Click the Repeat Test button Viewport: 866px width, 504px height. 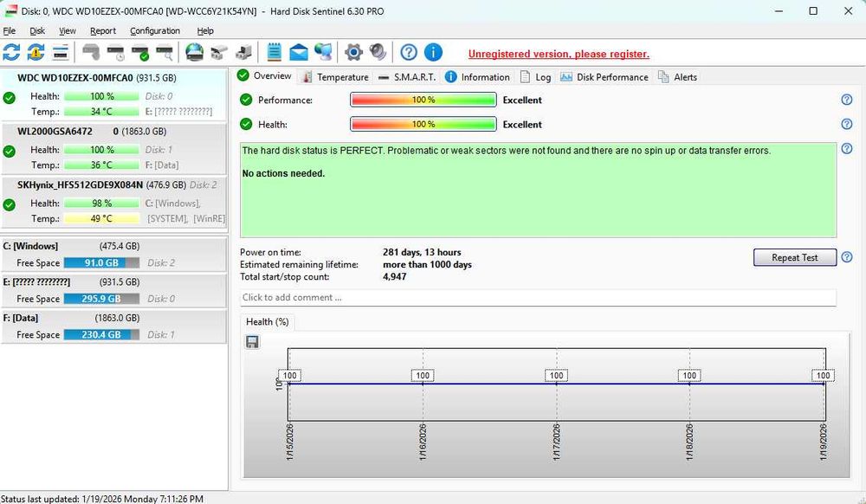(x=795, y=257)
